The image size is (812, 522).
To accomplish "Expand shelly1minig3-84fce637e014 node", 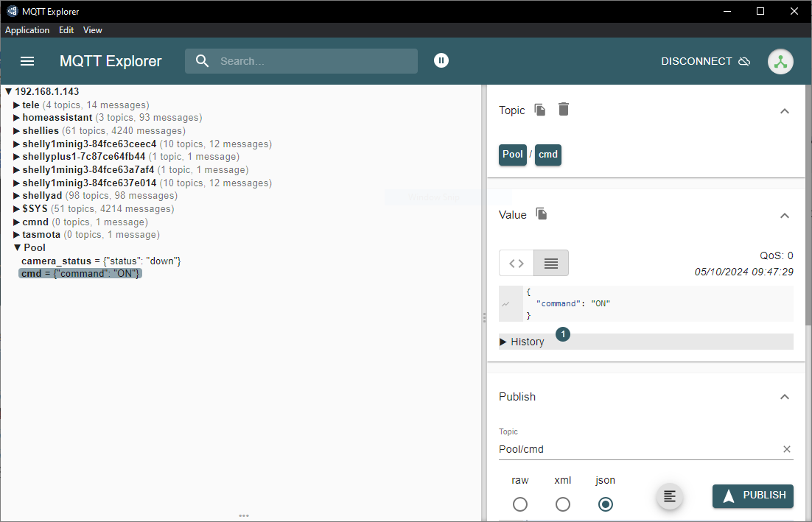I will tap(16, 183).
